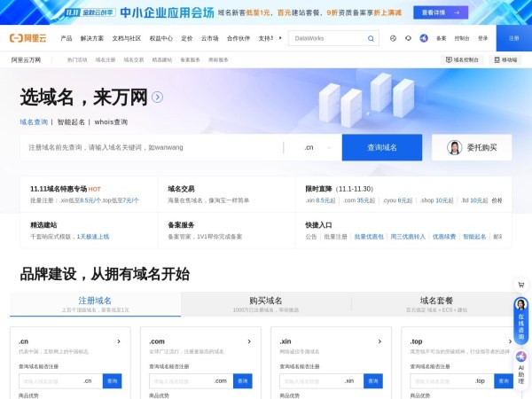Switch to the 购买域名 tab
The height and width of the screenshot is (399, 532).
coord(265,303)
